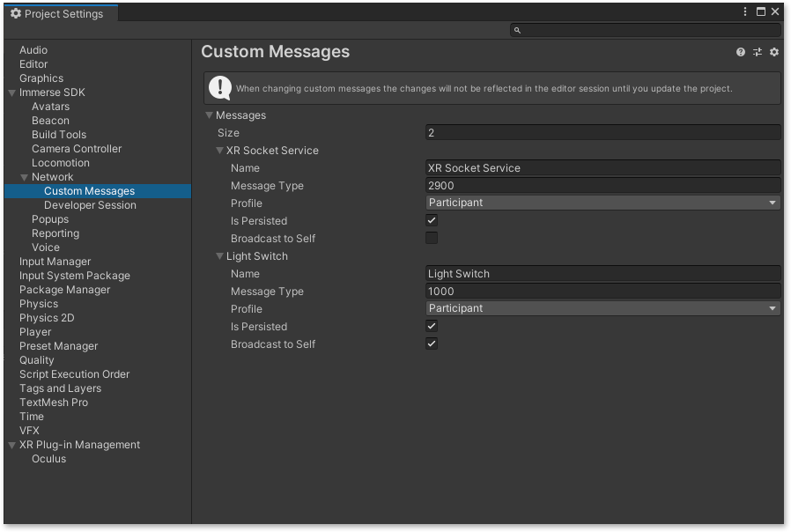Viewport: 791px width, 532px height.
Task: Open Player settings
Action: (x=35, y=332)
